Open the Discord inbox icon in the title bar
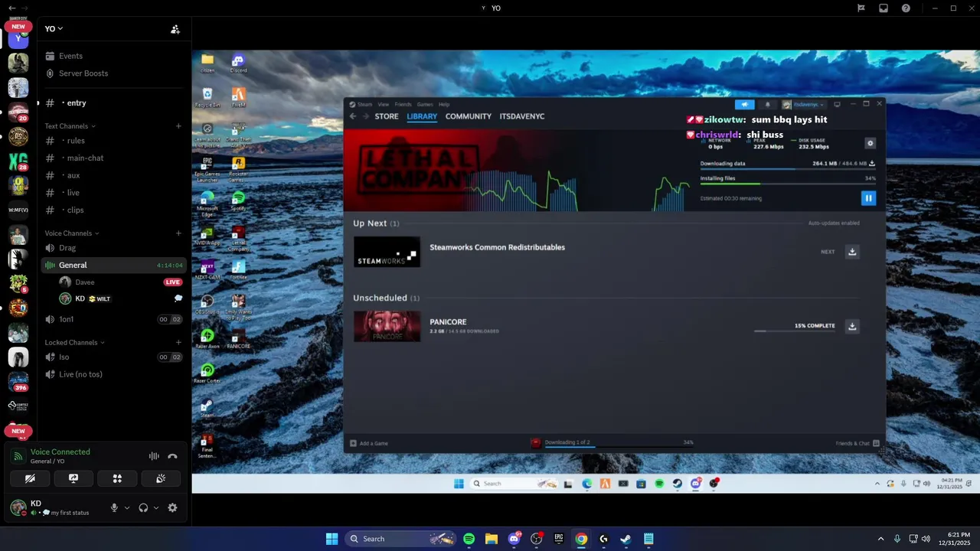980x551 pixels. pos(884,8)
